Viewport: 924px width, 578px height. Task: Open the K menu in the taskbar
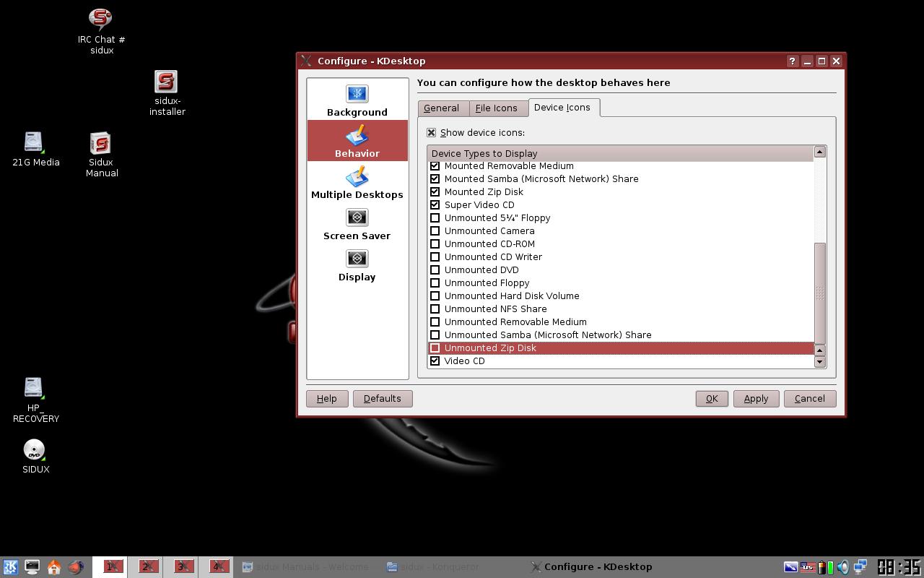click(x=10, y=567)
